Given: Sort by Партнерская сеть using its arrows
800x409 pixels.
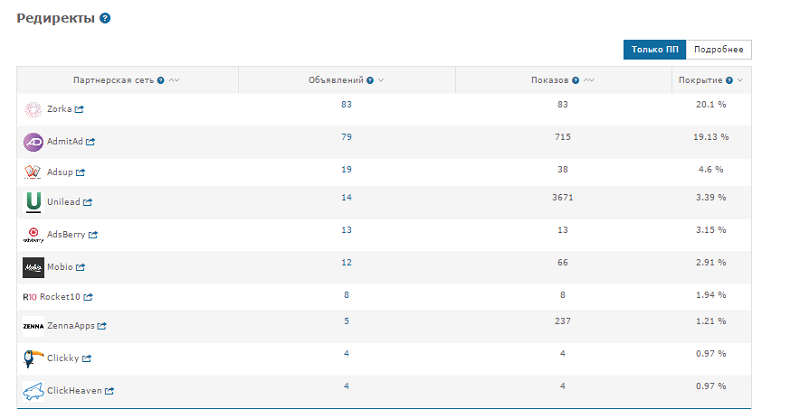Looking at the screenshot, I should (x=174, y=80).
